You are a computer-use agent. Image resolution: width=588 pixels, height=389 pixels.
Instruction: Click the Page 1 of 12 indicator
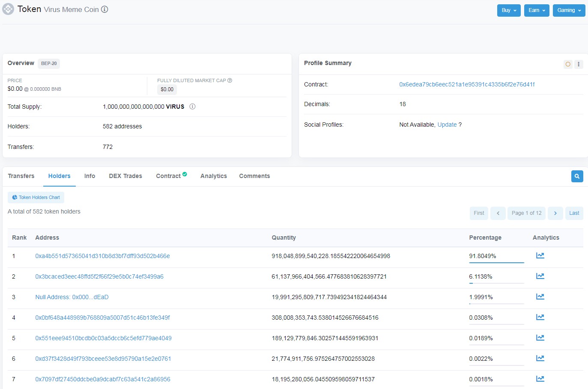tap(526, 213)
